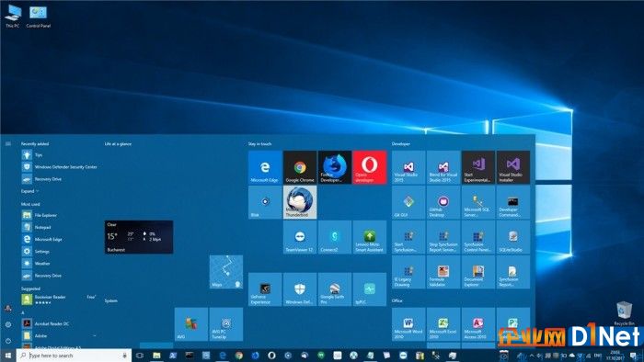Open Chrome from the taskbar
The image size is (644, 362).
tap(238, 356)
